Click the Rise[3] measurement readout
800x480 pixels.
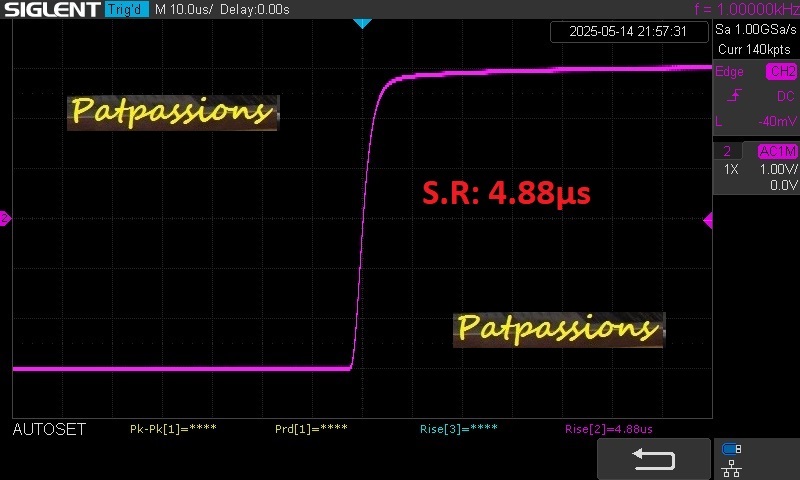[459, 429]
